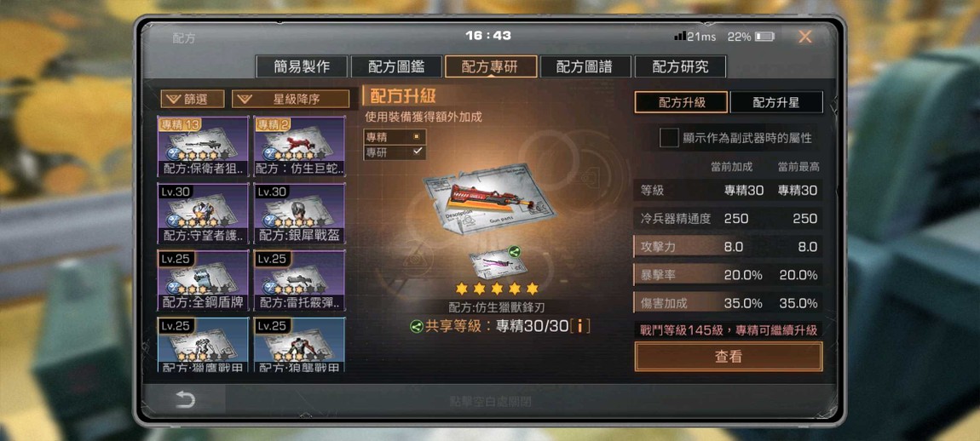The image size is (980, 441).
Task: Click the back arrow icon
Action: (185, 400)
